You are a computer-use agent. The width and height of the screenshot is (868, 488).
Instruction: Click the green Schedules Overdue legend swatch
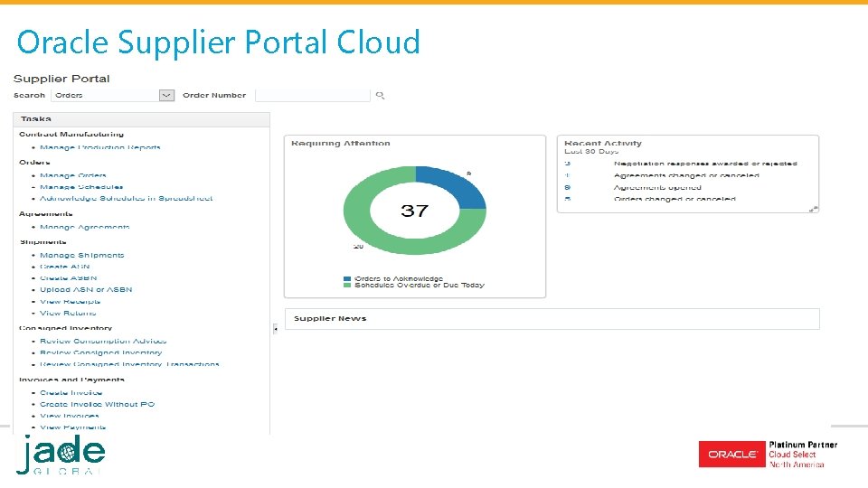point(347,286)
